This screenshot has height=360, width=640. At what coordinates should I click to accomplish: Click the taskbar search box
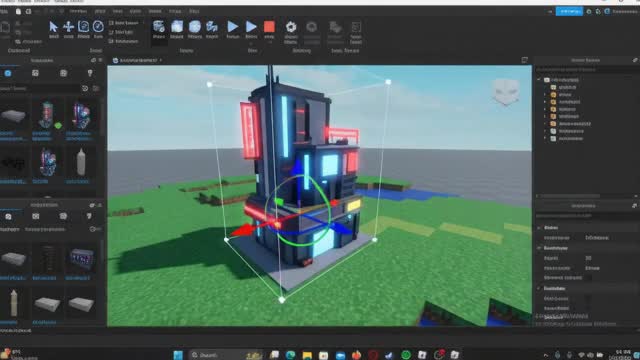coord(225,354)
